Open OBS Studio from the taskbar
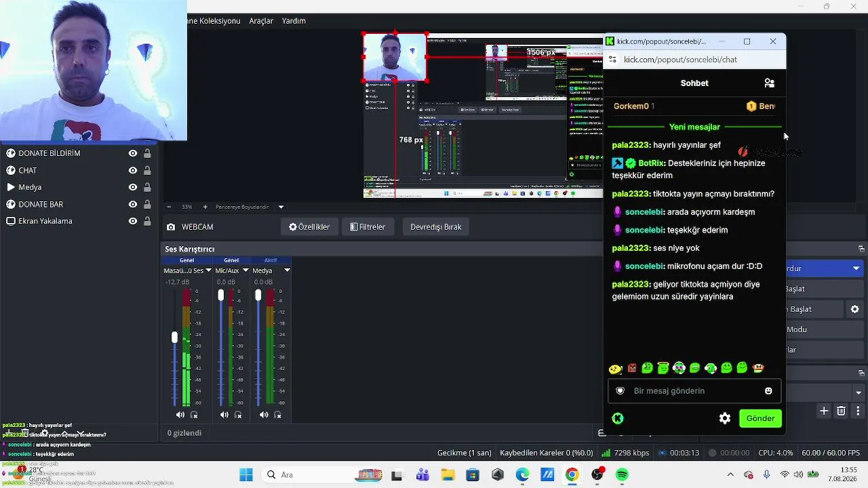The image size is (868, 488). tap(597, 475)
